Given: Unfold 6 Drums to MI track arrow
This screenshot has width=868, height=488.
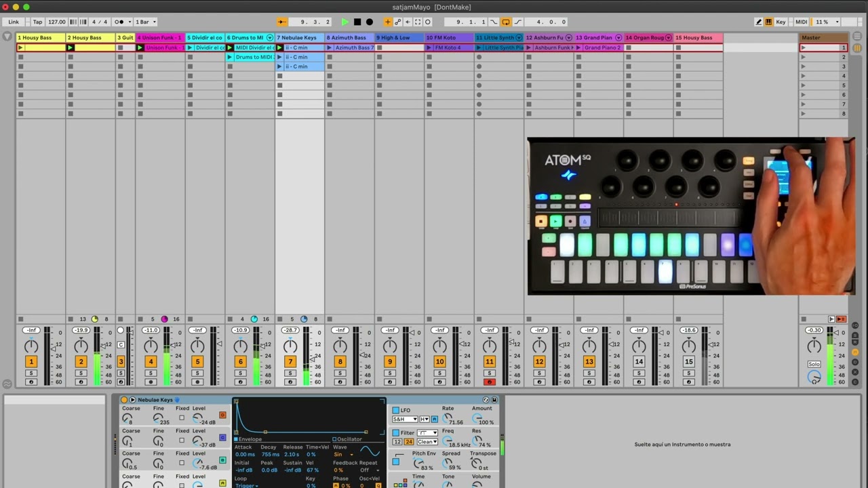Looking at the screenshot, I should point(269,37).
